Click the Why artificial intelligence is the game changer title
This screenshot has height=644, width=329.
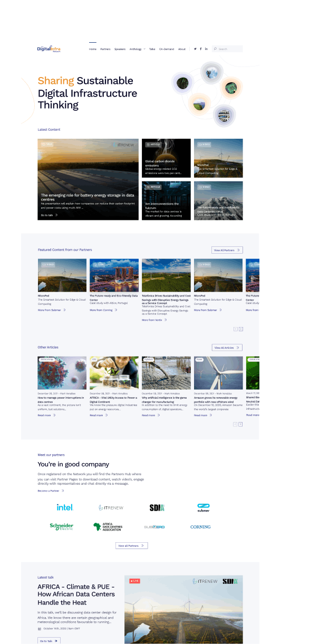(x=165, y=399)
